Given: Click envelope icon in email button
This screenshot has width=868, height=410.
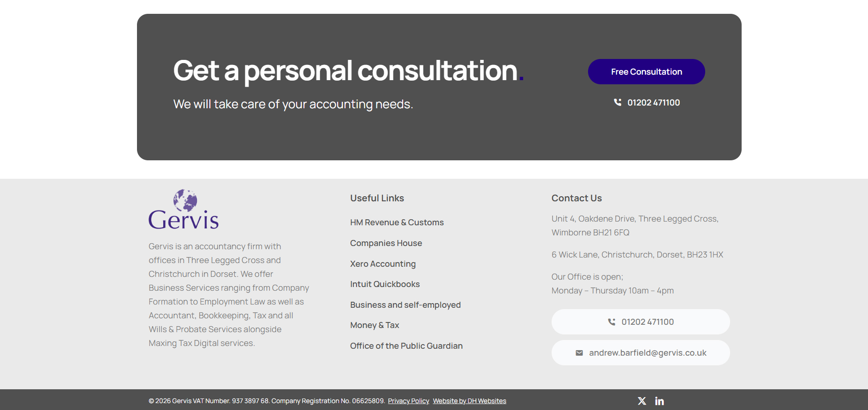Looking at the screenshot, I should pyautogui.click(x=579, y=353).
